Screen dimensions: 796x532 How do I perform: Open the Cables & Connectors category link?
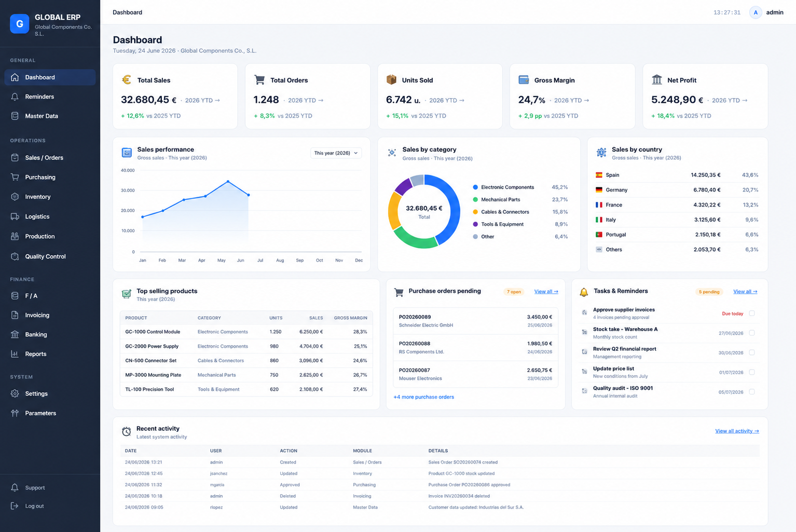221,360
